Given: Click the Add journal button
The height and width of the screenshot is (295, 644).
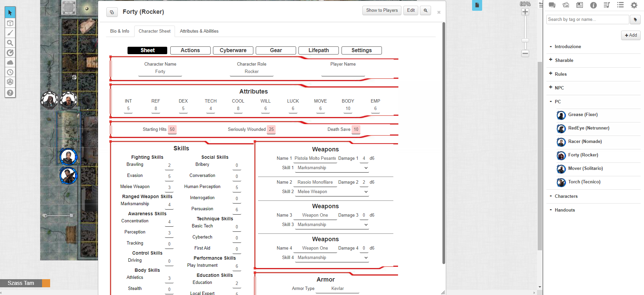Looking at the screenshot, I should click(x=631, y=35).
